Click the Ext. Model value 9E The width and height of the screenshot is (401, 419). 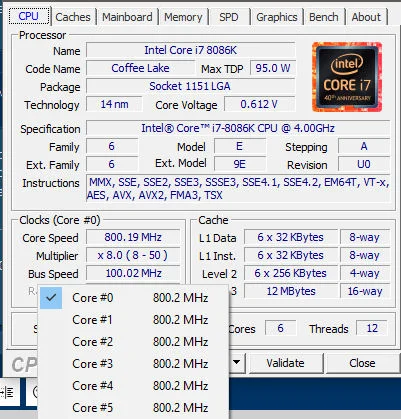(240, 164)
